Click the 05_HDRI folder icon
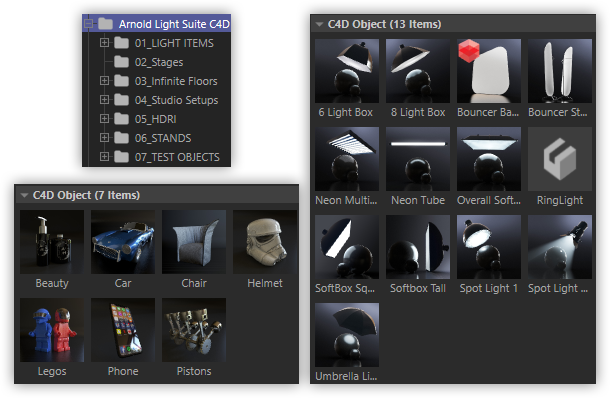Viewport: 610px width, 398px height. (x=121, y=118)
